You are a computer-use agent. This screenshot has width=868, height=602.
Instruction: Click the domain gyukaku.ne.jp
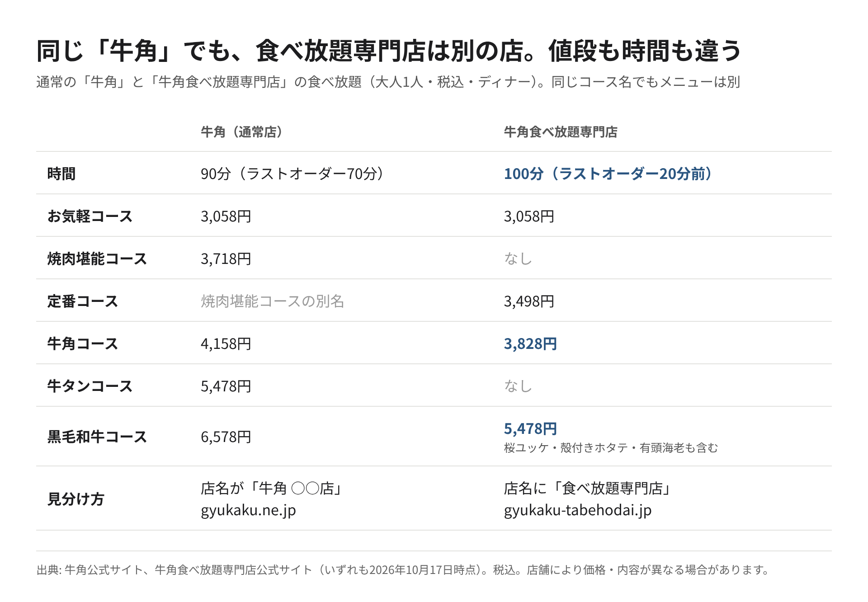tap(248, 510)
